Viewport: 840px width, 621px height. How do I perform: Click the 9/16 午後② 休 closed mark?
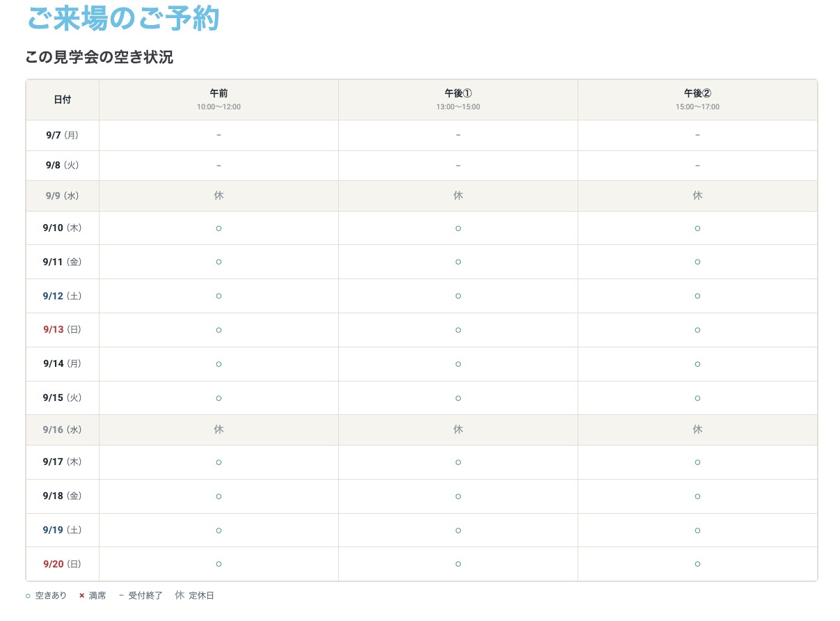(x=697, y=430)
